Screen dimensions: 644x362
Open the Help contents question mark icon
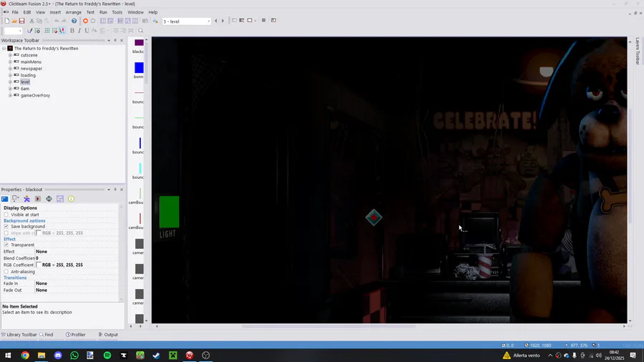point(74,21)
